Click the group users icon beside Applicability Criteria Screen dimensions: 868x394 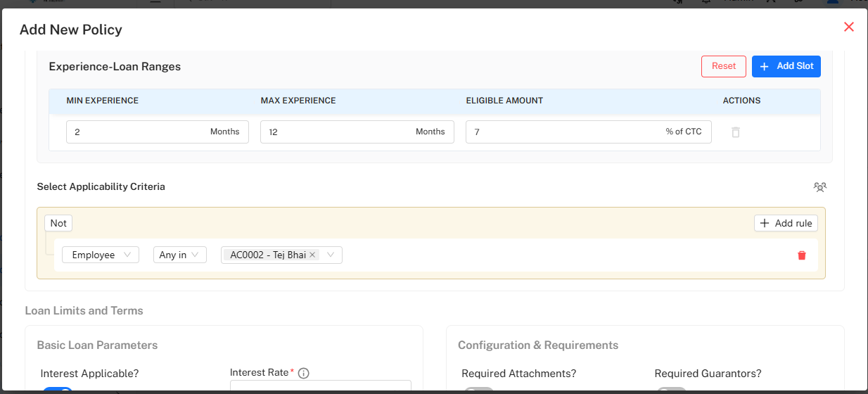[x=819, y=187]
